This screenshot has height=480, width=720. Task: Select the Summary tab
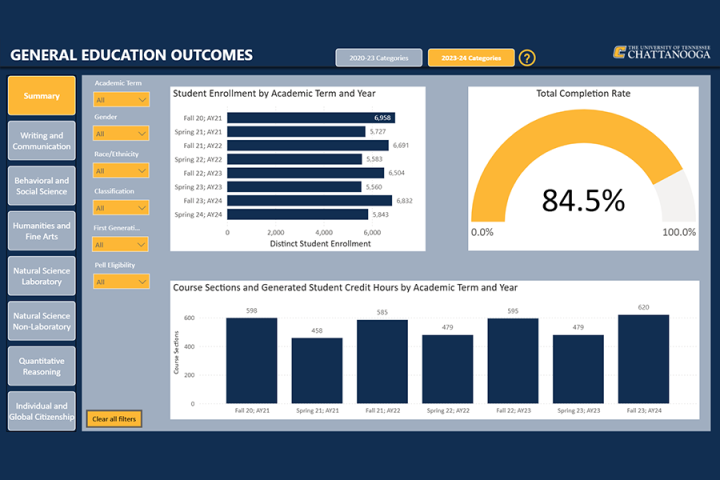[42, 96]
